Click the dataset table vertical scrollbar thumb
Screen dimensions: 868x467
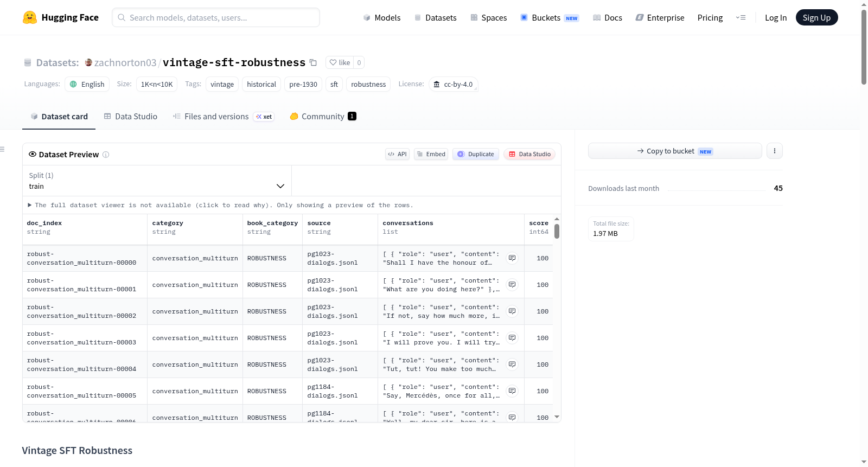(x=557, y=231)
